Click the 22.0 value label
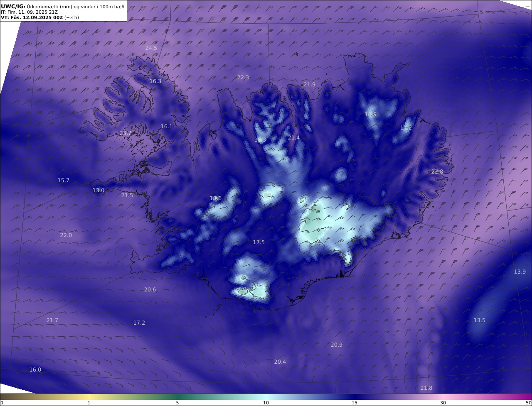Screen dimensions: 532x406 tap(66, 235)
